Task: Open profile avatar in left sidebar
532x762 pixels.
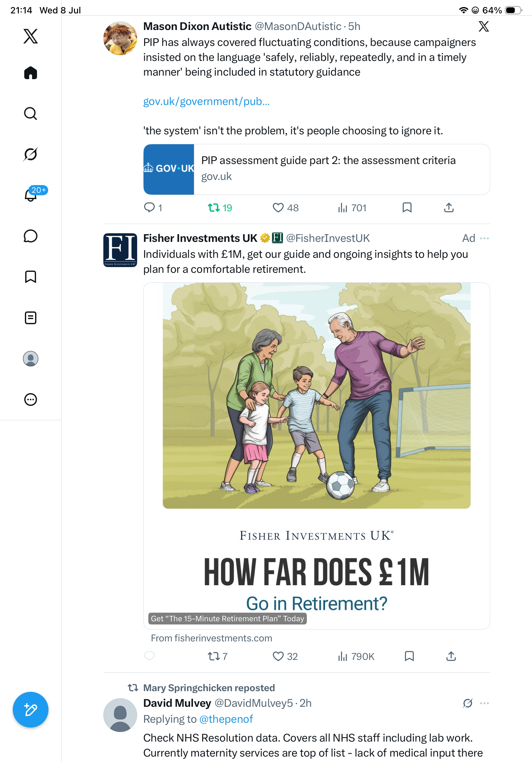Action: click(x=31, y=358)
